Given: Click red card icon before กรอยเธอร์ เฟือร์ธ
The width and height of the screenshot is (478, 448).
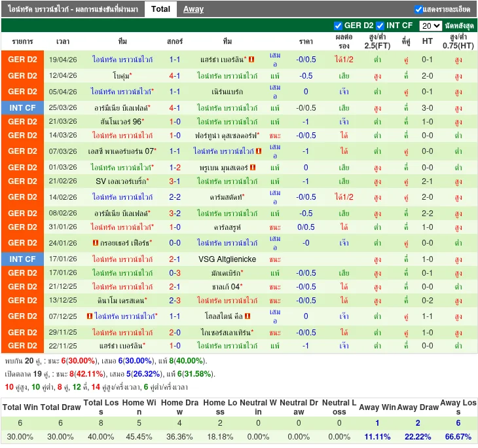Looking at the screenshot, I should pos(95,243).
